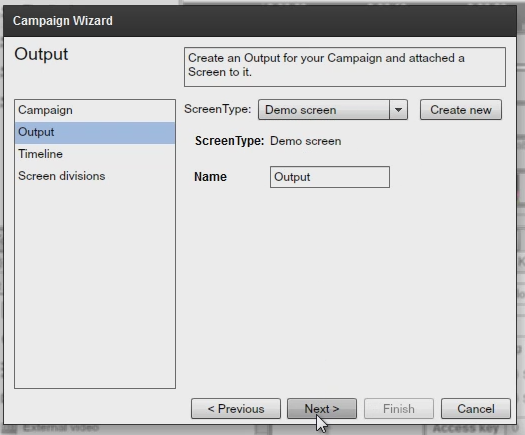Click the greyed-out Finish button
525x435 pixels.
[x=399, y=409]
